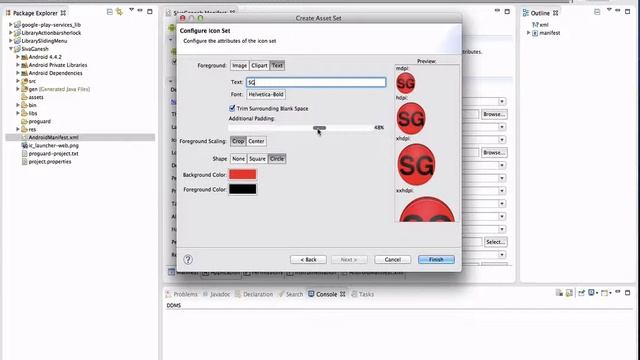Image resolution: width=640 pixels, height=360 pixels.
Task: Click the ic_launcher-web.png file icon
Action: [24, 145]
